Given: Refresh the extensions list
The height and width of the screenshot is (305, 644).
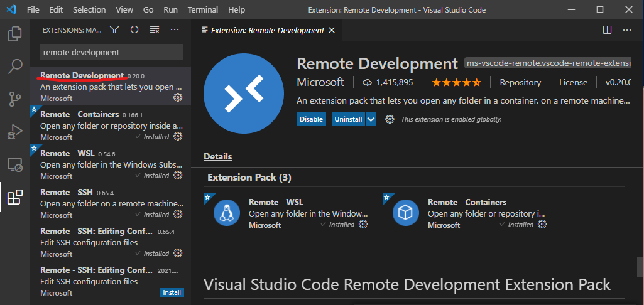Looking at the screenshot, I should (x=134, y=29).
